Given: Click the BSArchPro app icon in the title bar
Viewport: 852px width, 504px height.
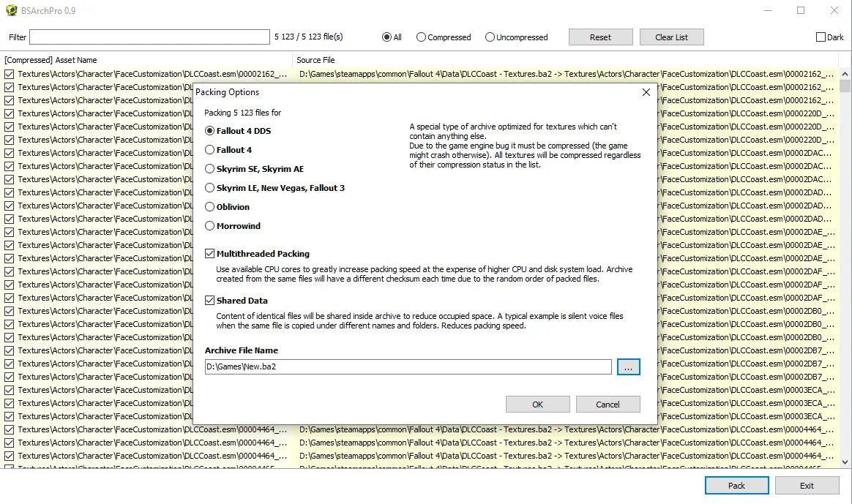Looking at the screenshot, I should click(11, 11).
